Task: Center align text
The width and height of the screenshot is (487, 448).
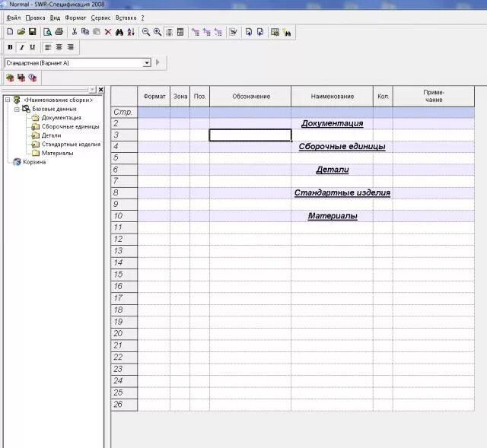Action: click(x=59, y=47)
